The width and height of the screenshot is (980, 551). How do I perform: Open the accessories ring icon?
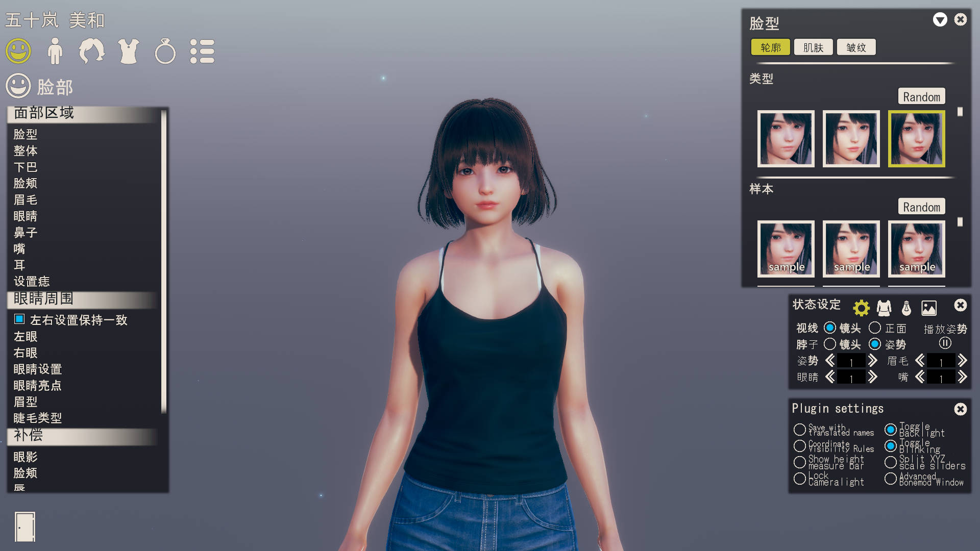click(165, 52)
